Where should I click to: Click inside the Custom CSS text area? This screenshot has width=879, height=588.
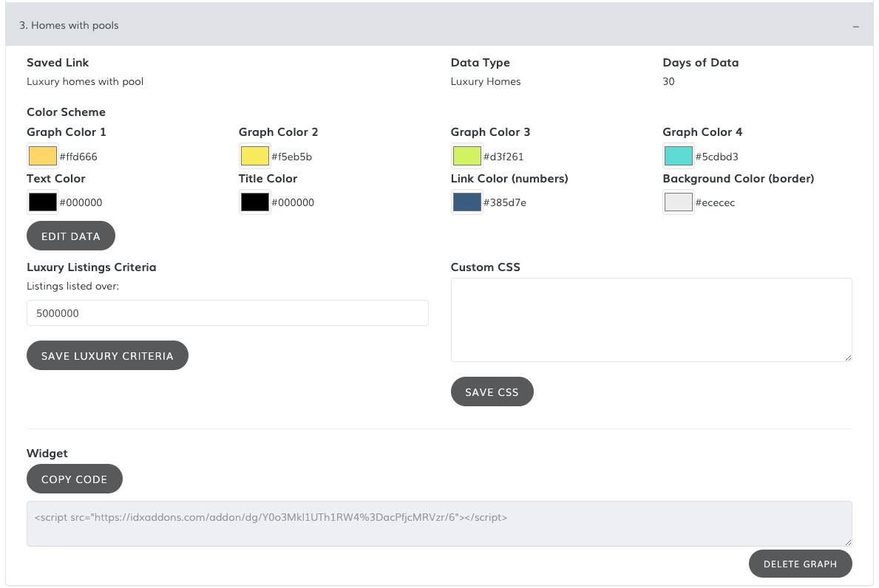click(x=651, y=320)
